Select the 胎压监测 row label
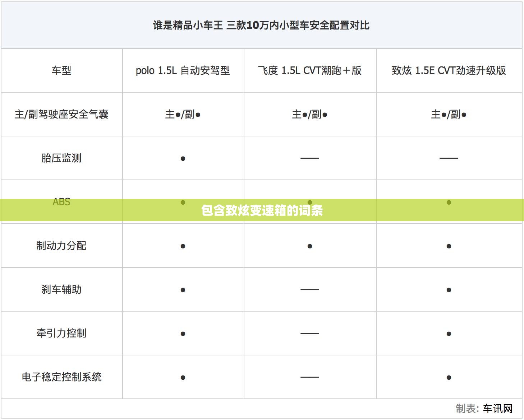 pos(61,158)
